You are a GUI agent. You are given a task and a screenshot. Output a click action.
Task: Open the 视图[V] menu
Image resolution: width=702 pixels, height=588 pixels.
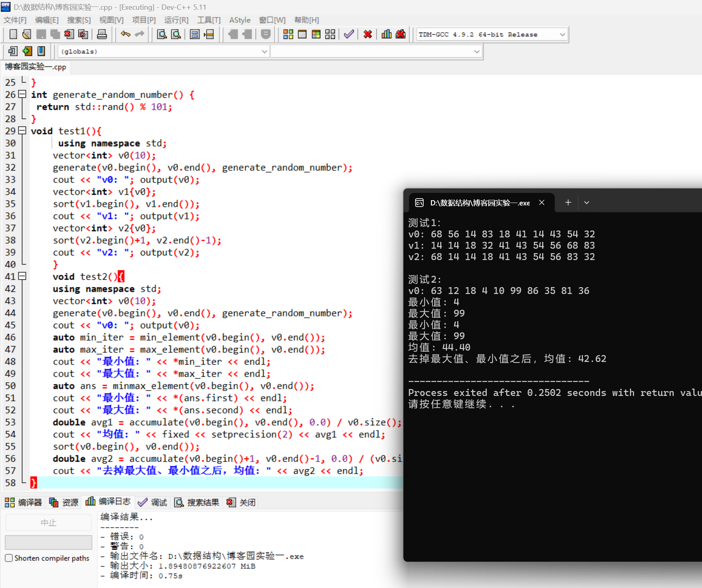pos(111,20)
